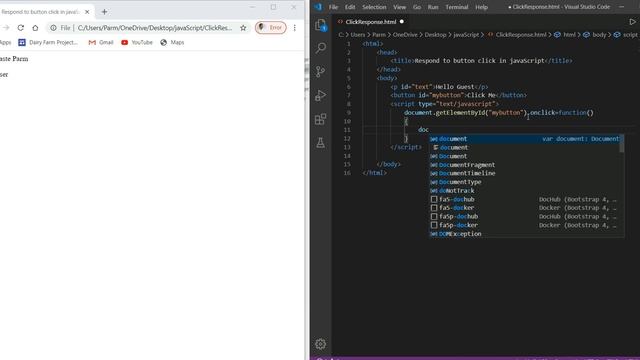
Task: Bookmark this page with the star icon
Action: (243, 28)
